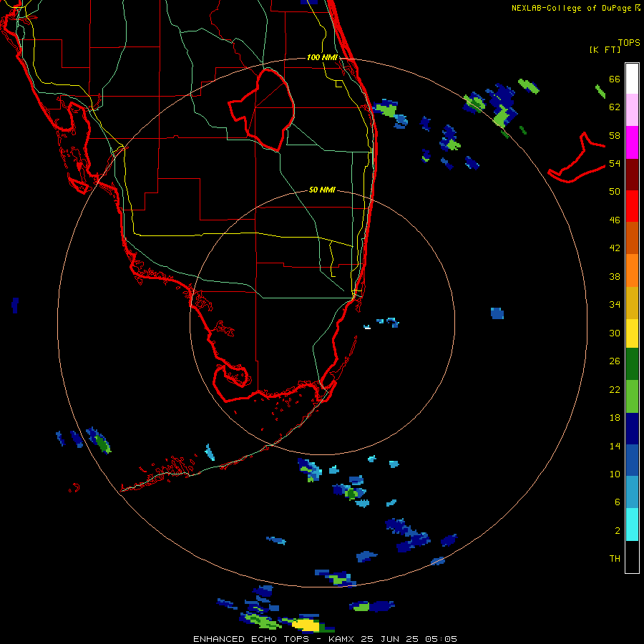Select the dark red legend swatch

[x=632, y=175]
